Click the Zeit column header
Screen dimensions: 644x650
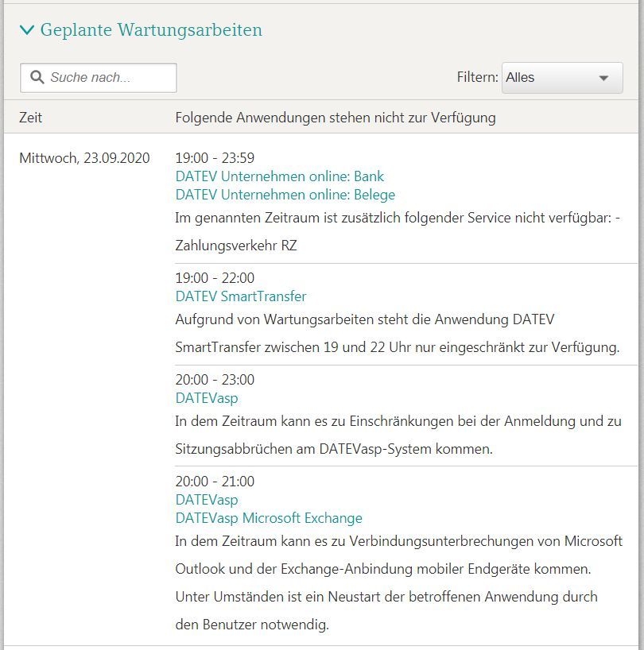(x=29, y=117)
